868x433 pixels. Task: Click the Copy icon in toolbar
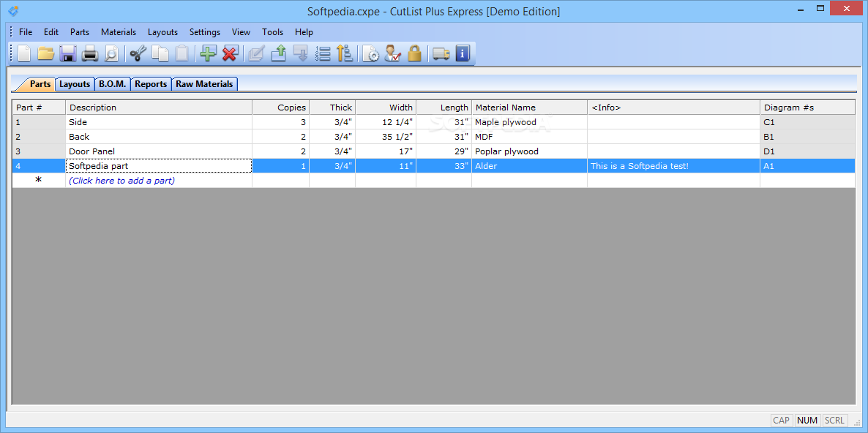click(160, 53)
